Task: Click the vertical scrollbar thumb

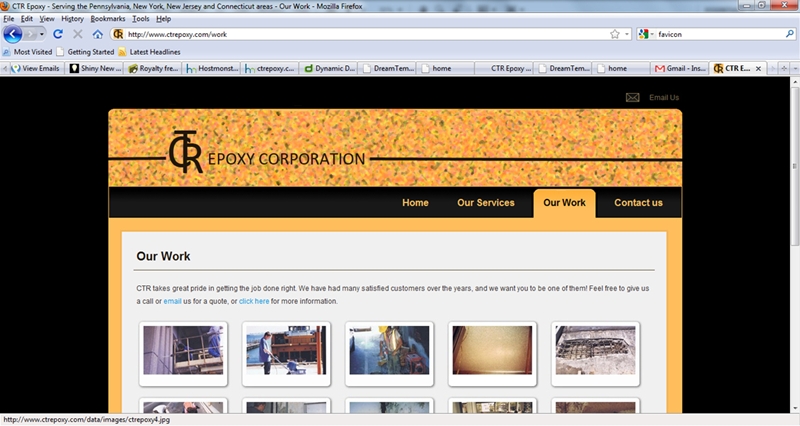Action: click(x=794, y=166)
